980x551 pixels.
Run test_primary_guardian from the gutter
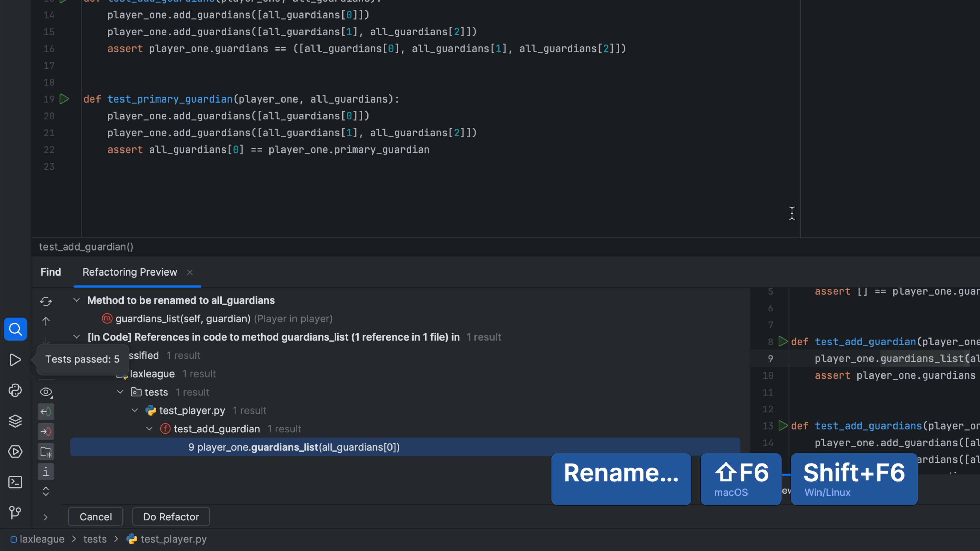pos(64,99)
